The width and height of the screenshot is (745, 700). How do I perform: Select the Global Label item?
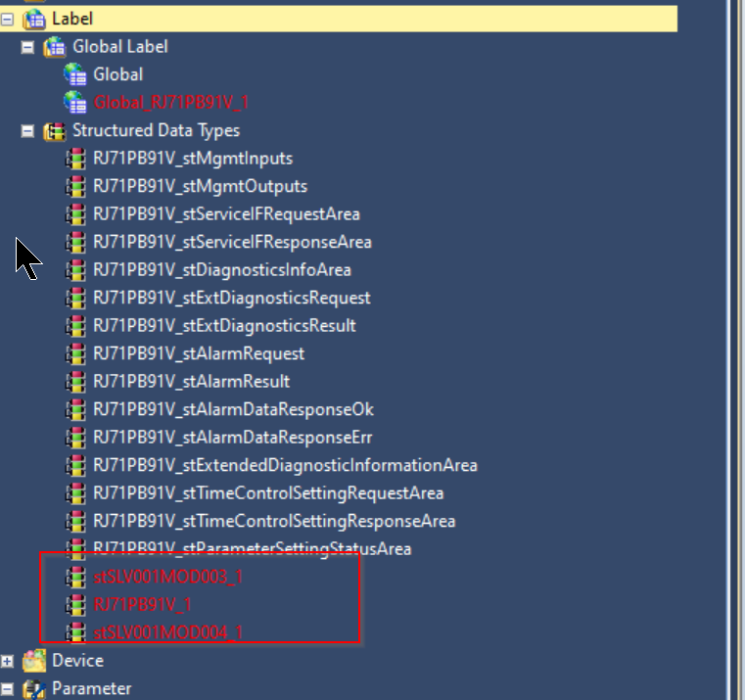point(120,47)
